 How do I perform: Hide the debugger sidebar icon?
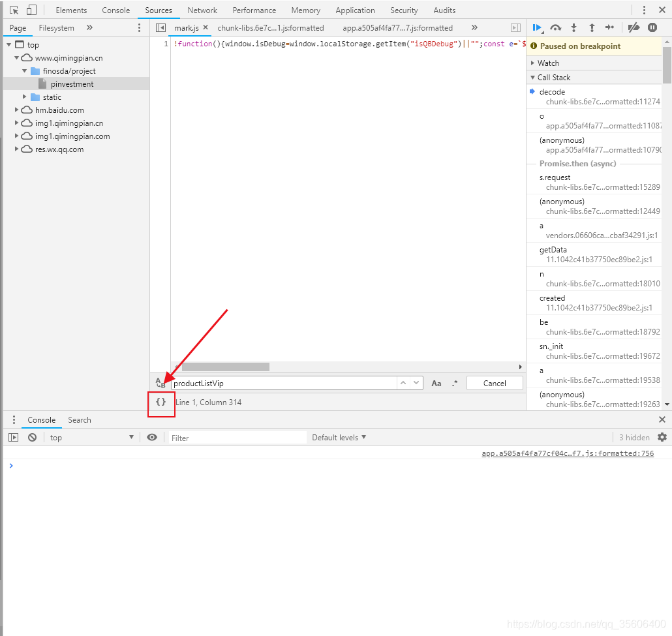pos(515,28)
